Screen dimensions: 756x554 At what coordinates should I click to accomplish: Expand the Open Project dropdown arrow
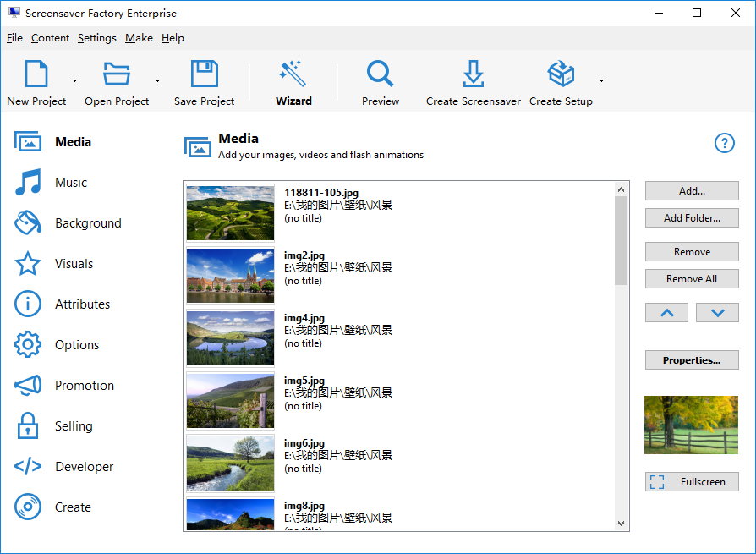(x=157, y=80)
